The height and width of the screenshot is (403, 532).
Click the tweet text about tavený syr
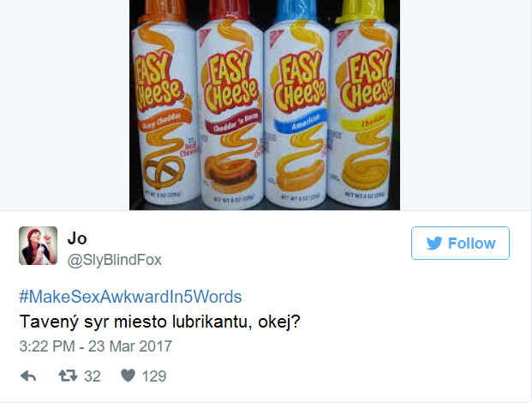coord(160,322)
